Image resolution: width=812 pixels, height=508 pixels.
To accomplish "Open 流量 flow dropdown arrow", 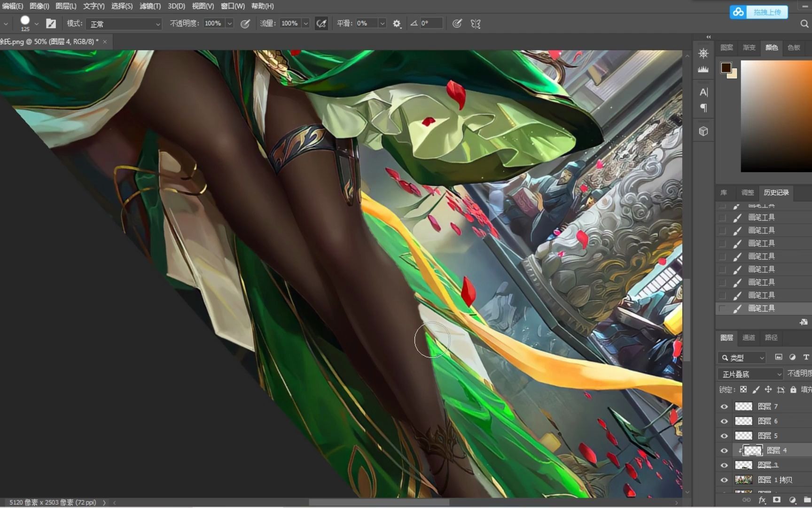I will pyautogui.click(x=306, y=24).
